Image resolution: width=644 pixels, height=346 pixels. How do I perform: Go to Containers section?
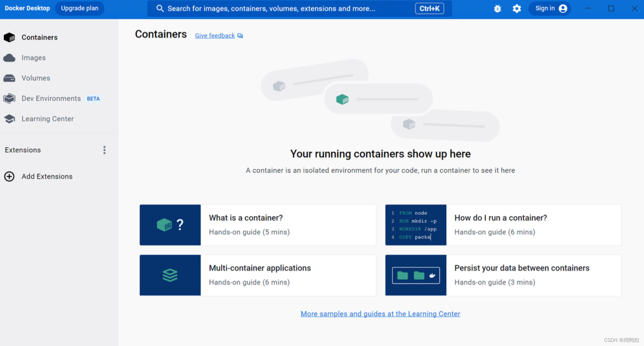(x=39, y=37)
